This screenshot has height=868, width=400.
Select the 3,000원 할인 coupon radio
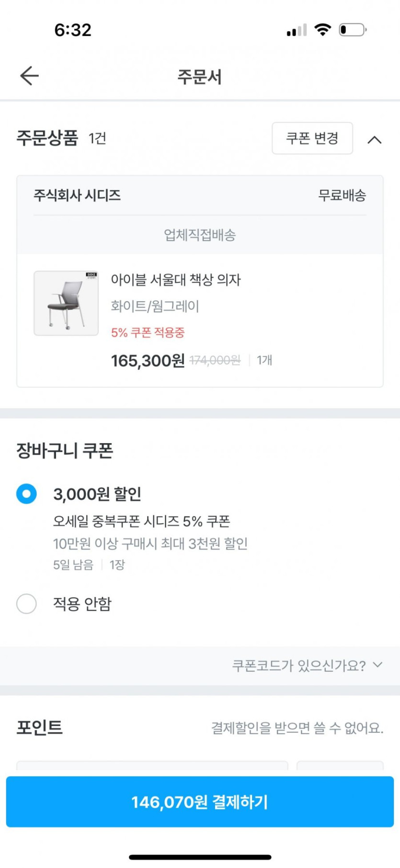coord(26,493)
